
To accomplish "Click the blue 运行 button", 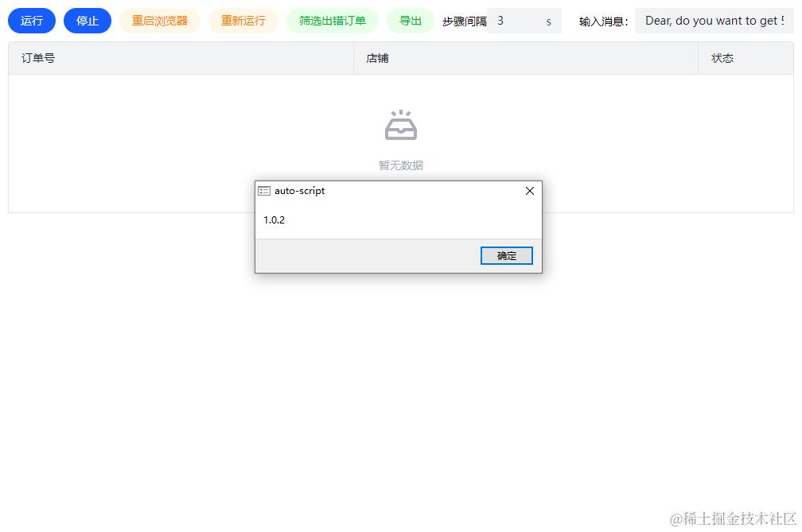I will [x=32, y=21].
